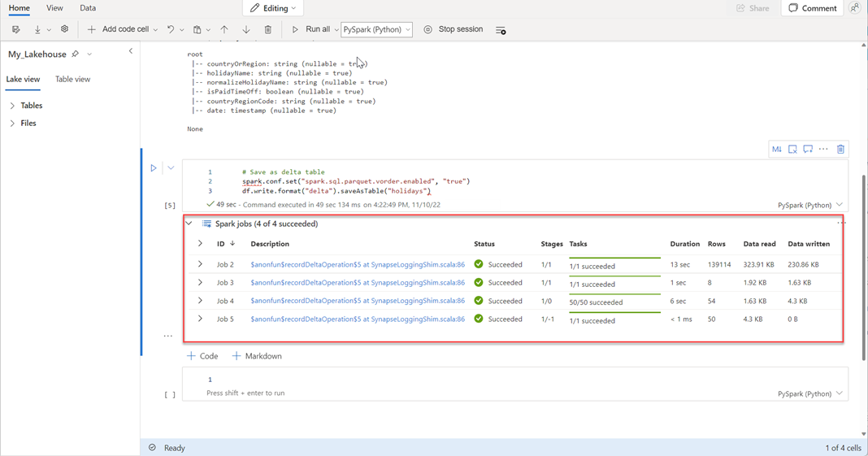Click the undo arrow in the toolbar
868x456 pixels.
tap(171, 29)
